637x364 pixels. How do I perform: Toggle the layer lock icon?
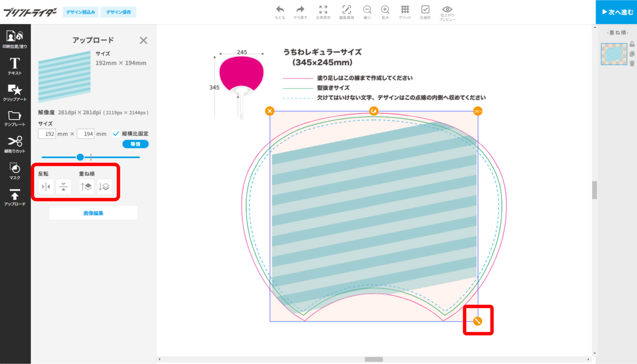(x=632, y=44)
